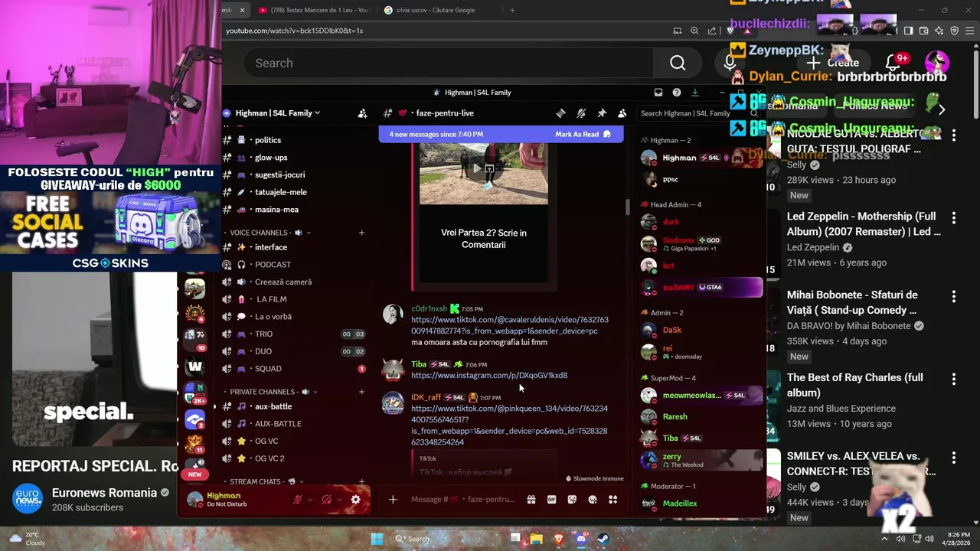Open the Steam icon in the Windows taskbar
This screenshot has width=980, height=551.
[602, 539]
